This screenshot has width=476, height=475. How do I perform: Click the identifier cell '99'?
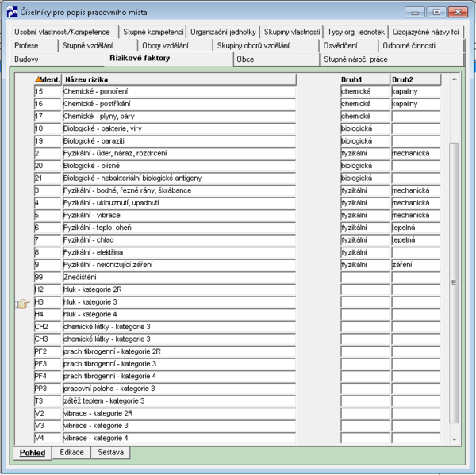pos(48,277)
